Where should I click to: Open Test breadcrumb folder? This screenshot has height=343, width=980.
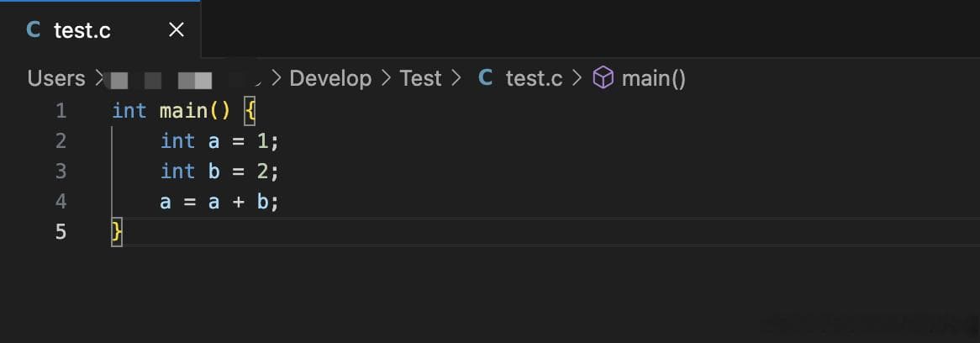click(x=420, y=79)
